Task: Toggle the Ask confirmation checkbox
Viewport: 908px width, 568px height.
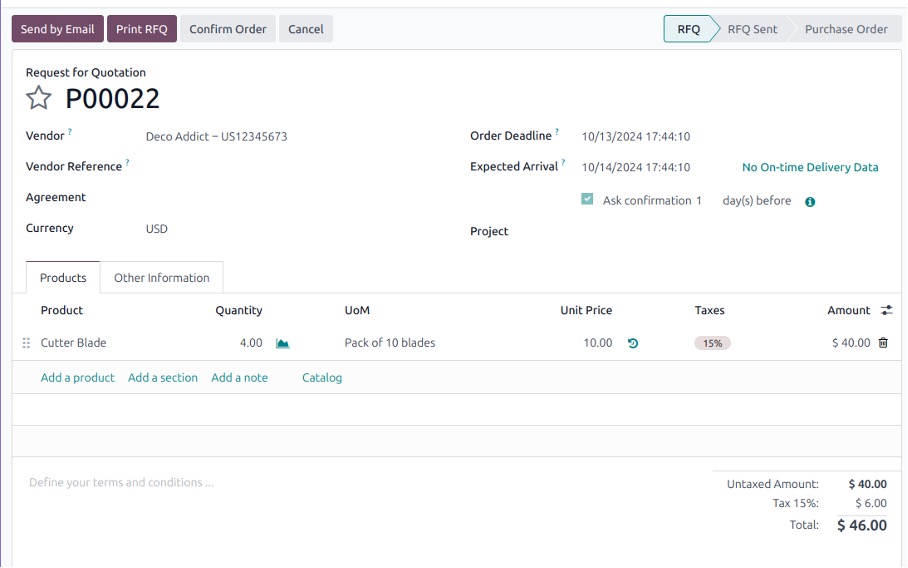Action: click(x=587, y=199)
